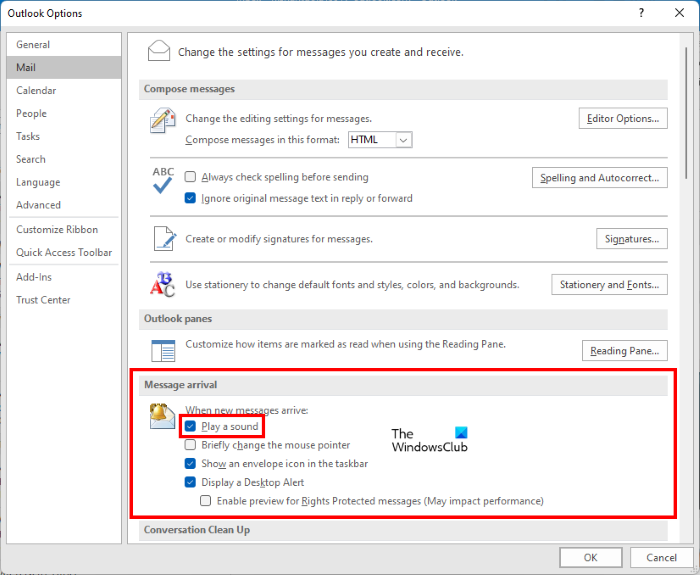Viewport: 700px width, 575px height.
Task: Click the bell and envelope arrival icon
Action: (x=162, y=416)
